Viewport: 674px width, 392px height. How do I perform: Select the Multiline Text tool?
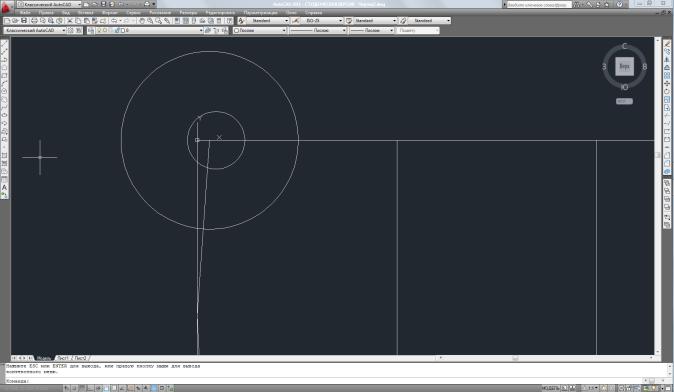4,187
